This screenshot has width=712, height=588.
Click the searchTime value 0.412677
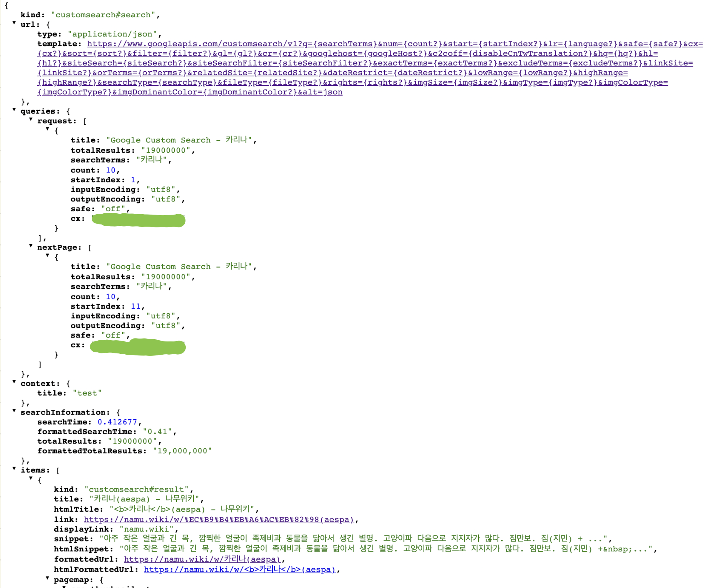tap(117, 422)
